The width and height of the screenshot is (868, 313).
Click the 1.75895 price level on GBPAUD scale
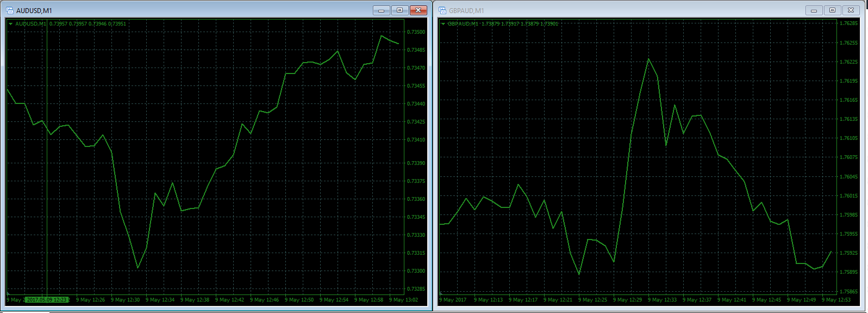(x=848, y=272)
